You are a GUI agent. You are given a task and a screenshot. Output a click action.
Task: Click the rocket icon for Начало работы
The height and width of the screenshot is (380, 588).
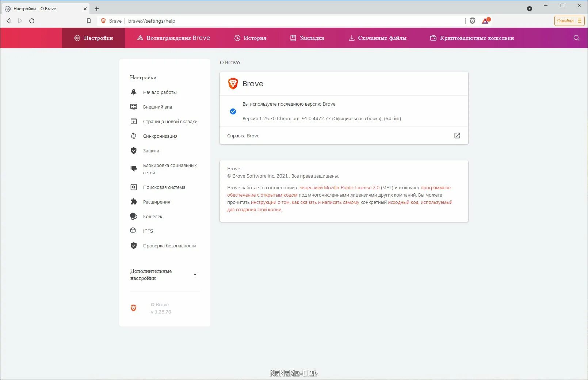[134, 92]
